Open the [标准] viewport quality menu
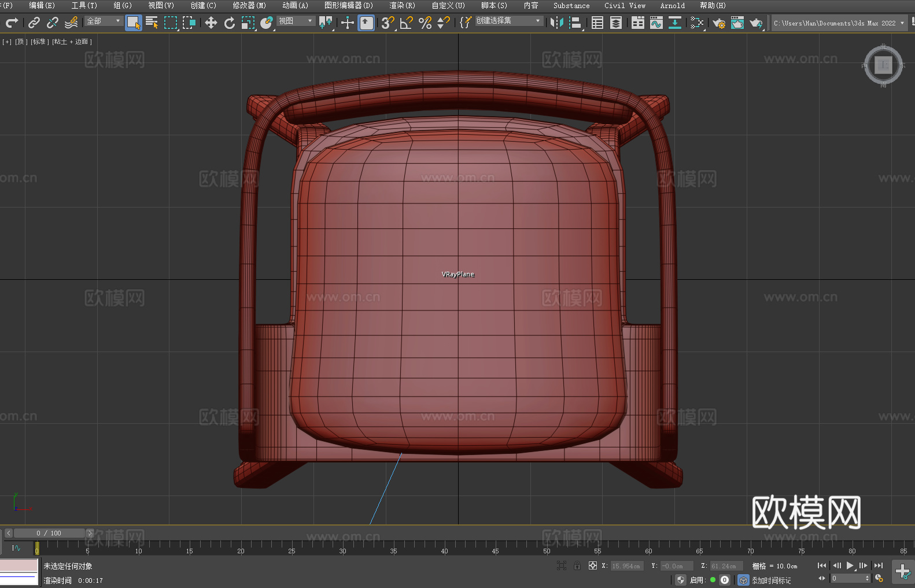Screen dimensions: 915x588 click(39, 42)
